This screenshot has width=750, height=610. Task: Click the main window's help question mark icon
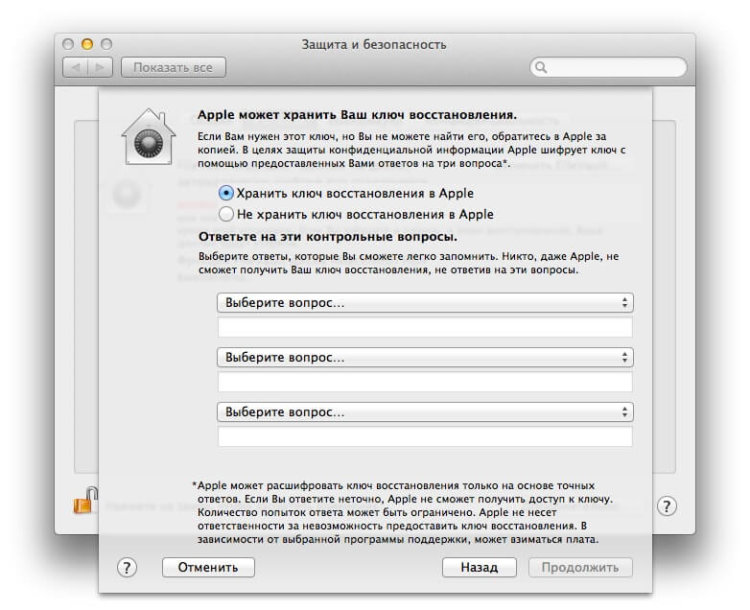[667, 506]
